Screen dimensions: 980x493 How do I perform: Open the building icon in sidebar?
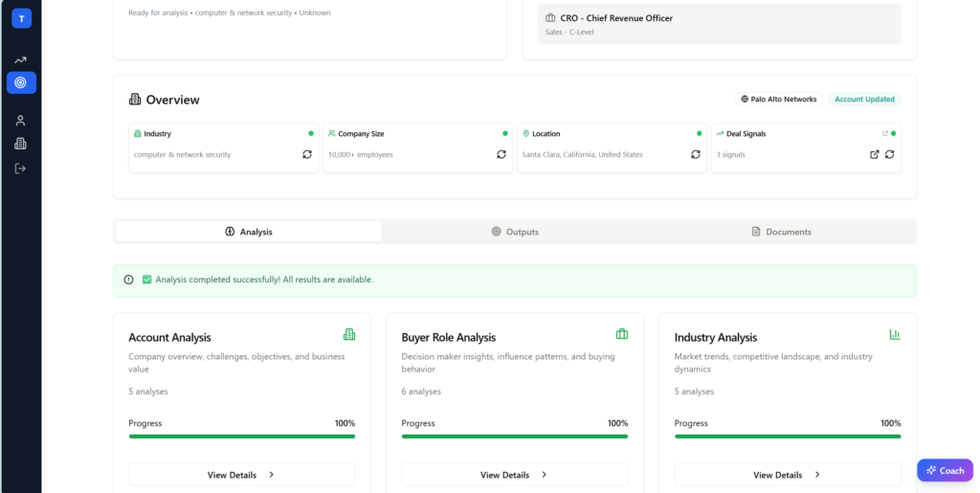(21, 144)
